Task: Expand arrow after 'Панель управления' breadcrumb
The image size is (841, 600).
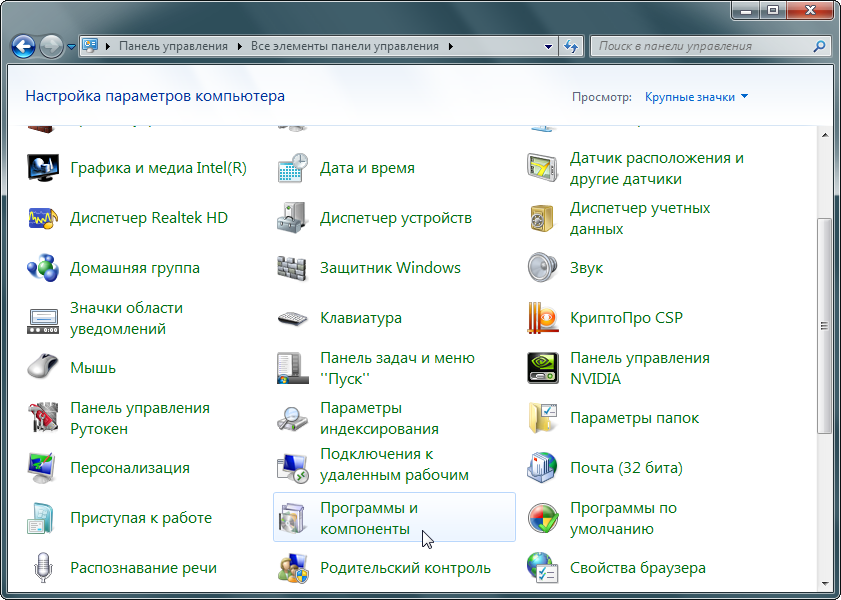Action: tap(239, 47)
